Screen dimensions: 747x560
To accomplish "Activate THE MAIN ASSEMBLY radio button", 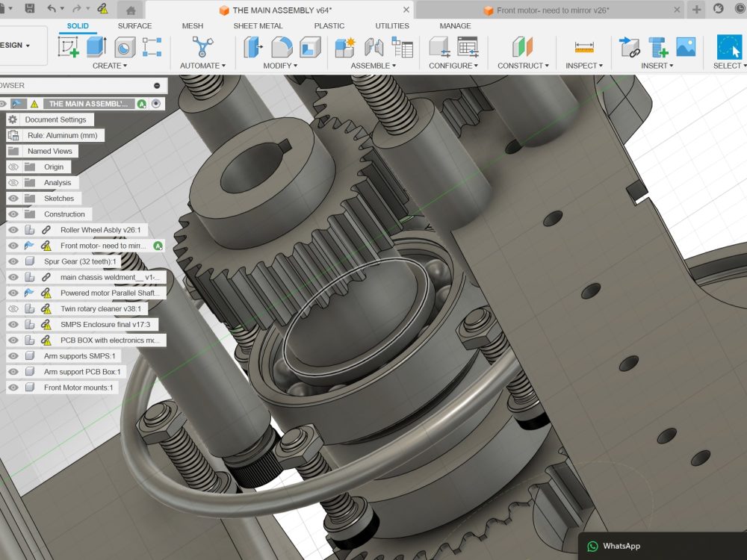I will 156,103.
